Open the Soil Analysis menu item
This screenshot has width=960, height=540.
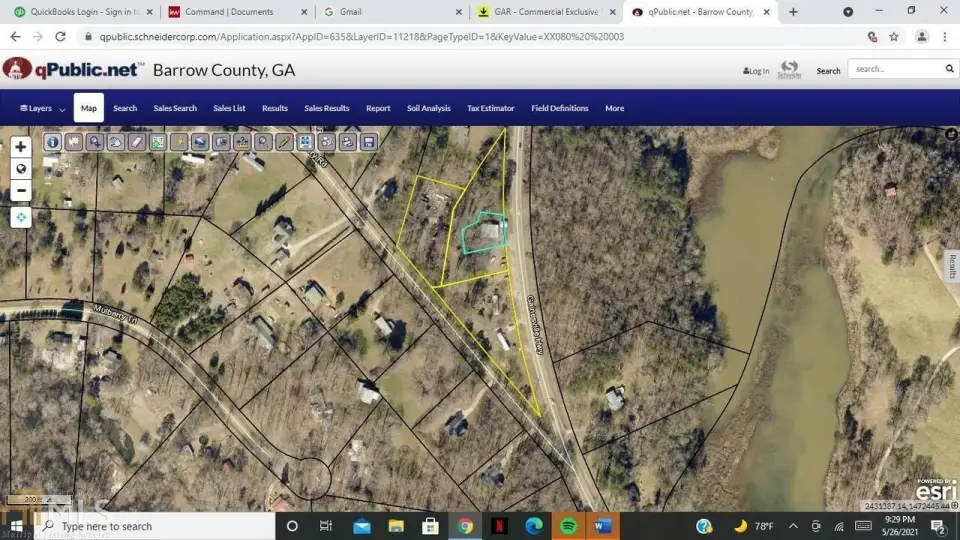tap(428, 108)
